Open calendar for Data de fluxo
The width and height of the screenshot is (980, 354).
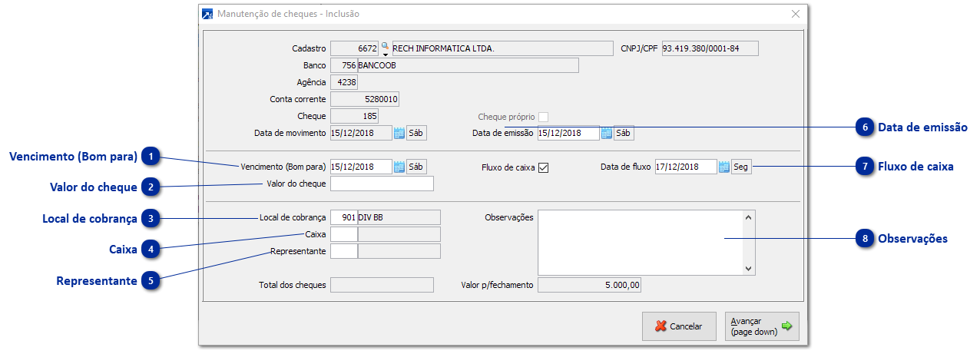pyautogui.click(x=724, y=167)
